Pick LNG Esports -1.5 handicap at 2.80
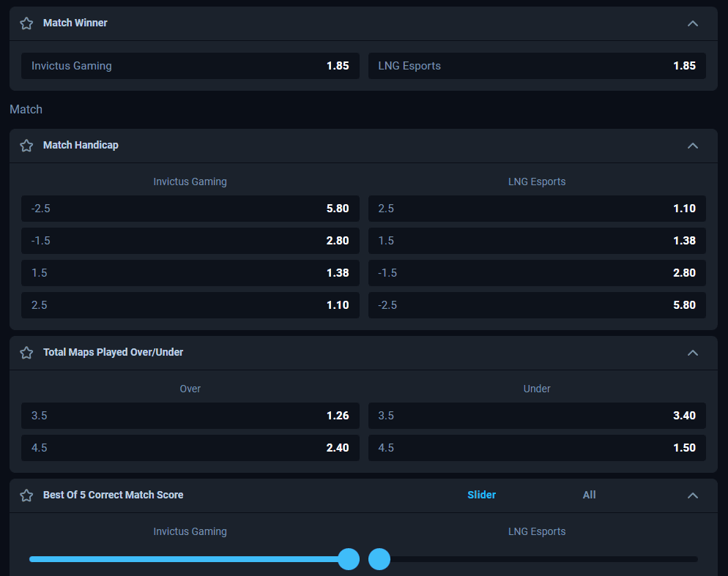This screenshot has height=576, width=728. [x=537, y=272]
